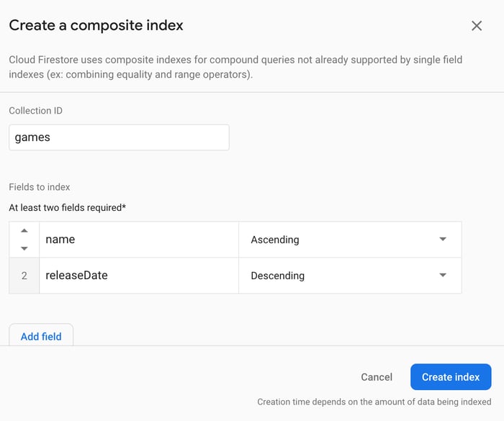The image size is (504, 421).
Task: Open the sort order dropdown showing Ascending
Action: click(x=349, y=240)
